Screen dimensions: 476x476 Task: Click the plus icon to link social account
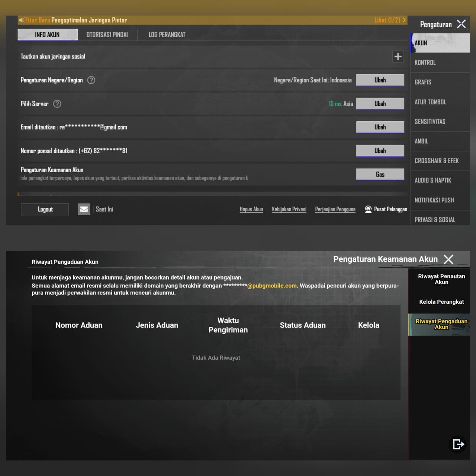click(x=398, y=57)
